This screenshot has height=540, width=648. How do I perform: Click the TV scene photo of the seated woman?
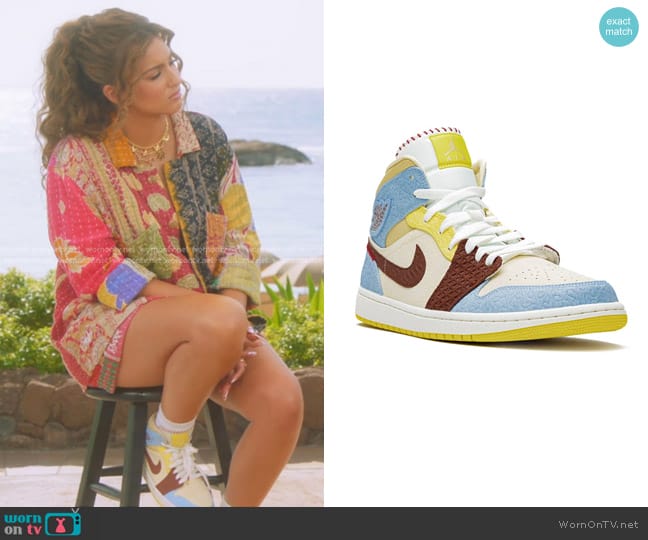point(162,253)
